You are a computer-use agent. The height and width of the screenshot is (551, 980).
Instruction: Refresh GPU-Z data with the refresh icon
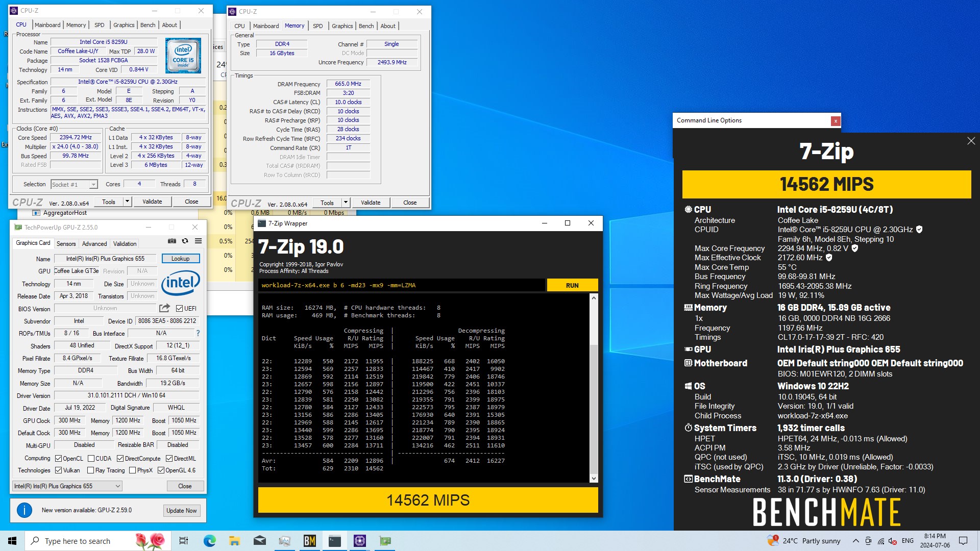pos(185,241)
